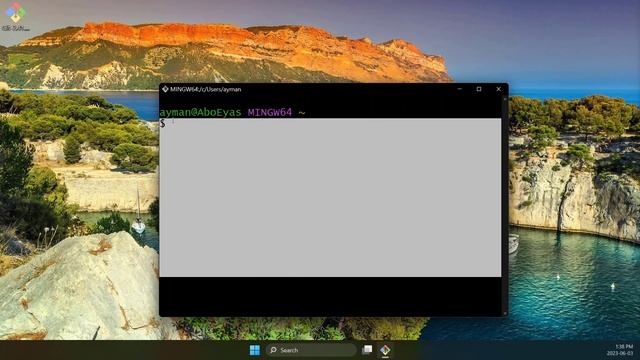The image size is (640, 360).
Task: Close the MINGW64 terminal window
Action: coord(498,89)
